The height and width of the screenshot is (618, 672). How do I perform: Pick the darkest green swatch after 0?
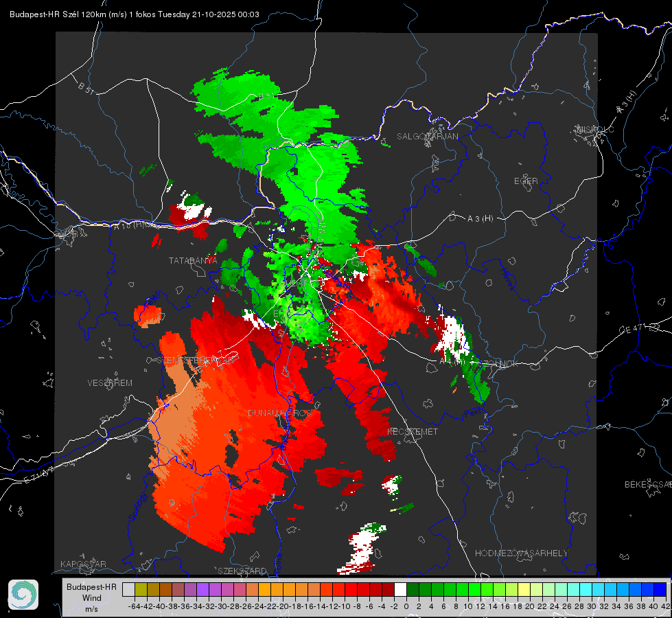click(413, 590)
